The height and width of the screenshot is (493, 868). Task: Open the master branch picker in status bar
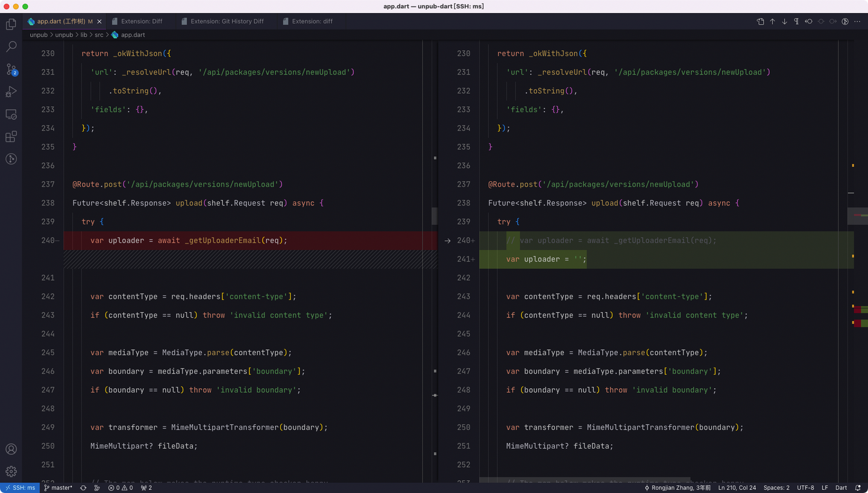[x=58, y=488]
